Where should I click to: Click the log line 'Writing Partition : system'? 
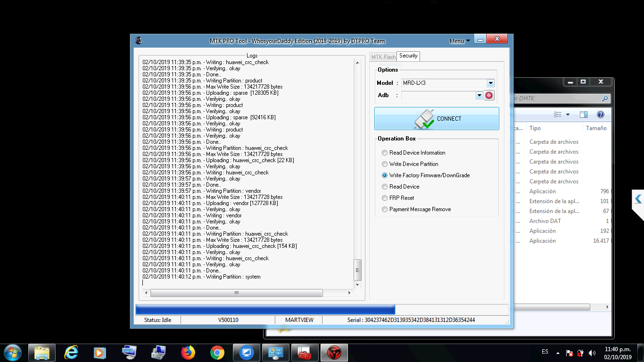201,277
